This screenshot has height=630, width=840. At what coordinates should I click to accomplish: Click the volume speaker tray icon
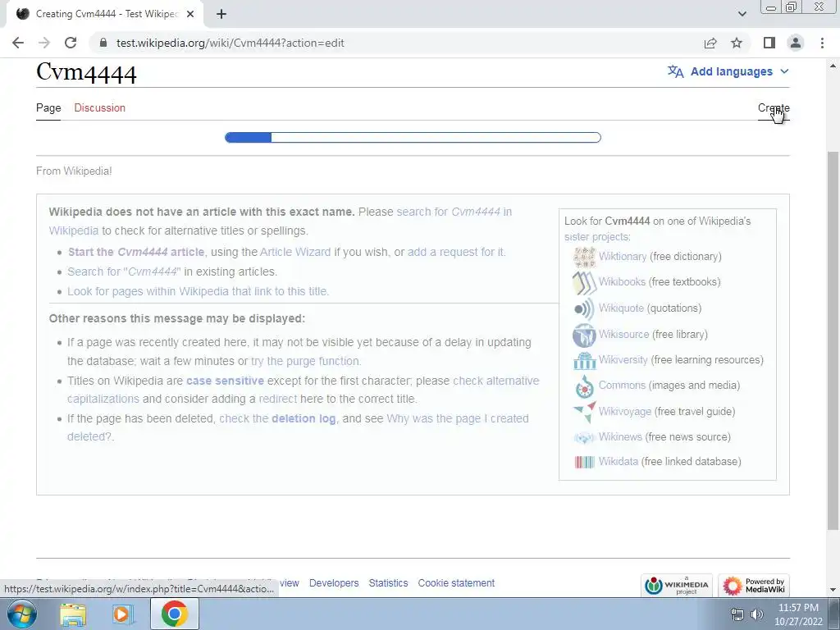pos(757,614)
